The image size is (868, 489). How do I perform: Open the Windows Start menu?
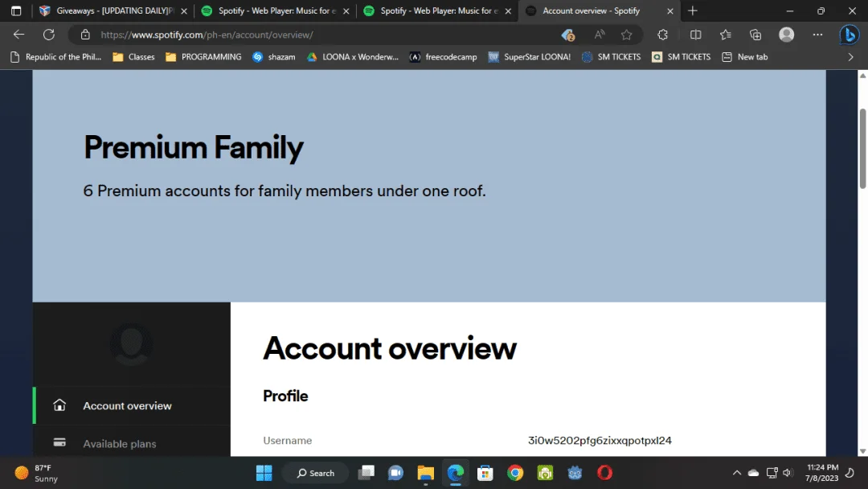coord(264,473)
